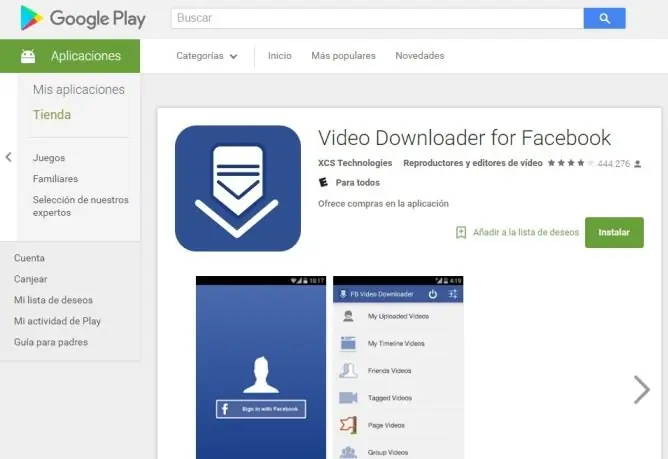Image resolution: width=668 pixels, height=459 pixels.
Task: Open Guía para padres
Action: 51,342
